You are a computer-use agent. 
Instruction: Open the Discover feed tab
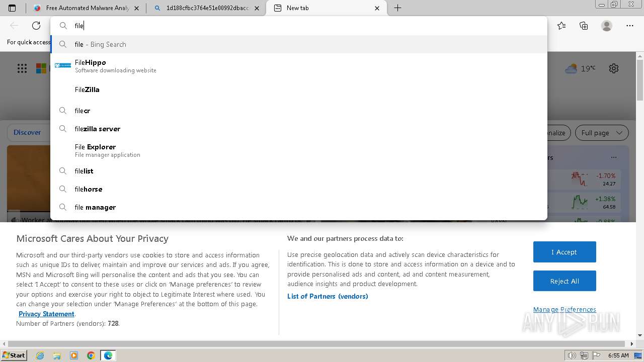[27, 132]
